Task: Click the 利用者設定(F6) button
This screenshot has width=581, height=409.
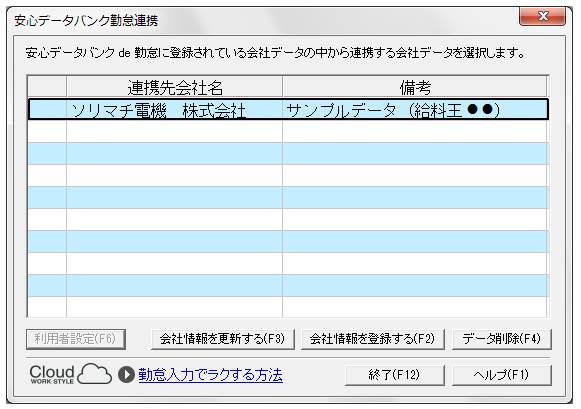Action: coord(76,339)
